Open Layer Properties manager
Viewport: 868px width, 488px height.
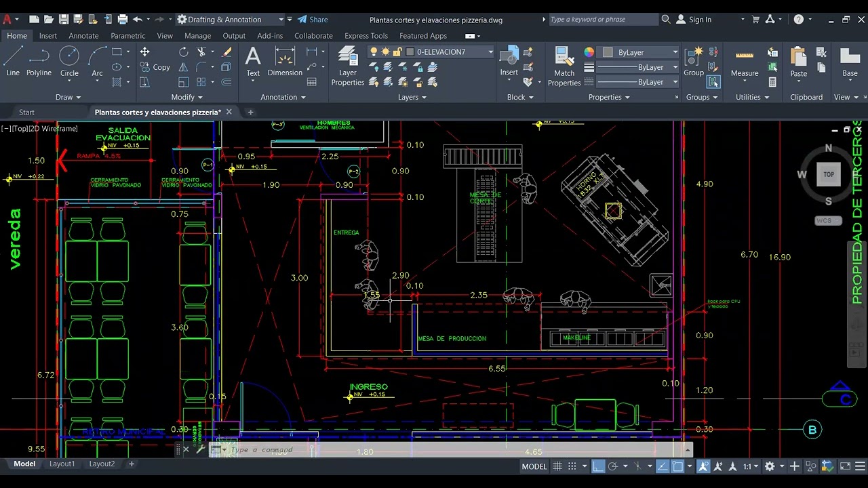(348, 66)
